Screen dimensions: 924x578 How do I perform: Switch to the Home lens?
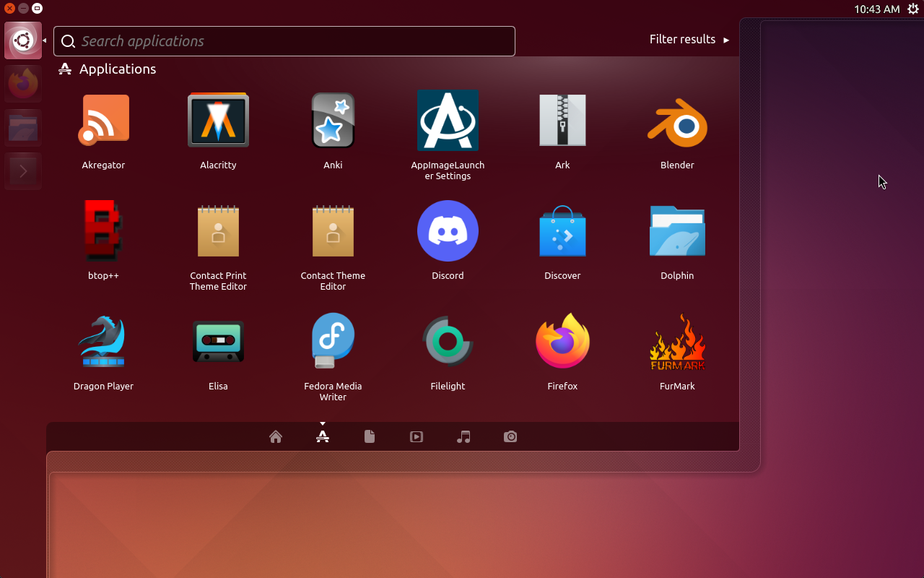(276, 436)
